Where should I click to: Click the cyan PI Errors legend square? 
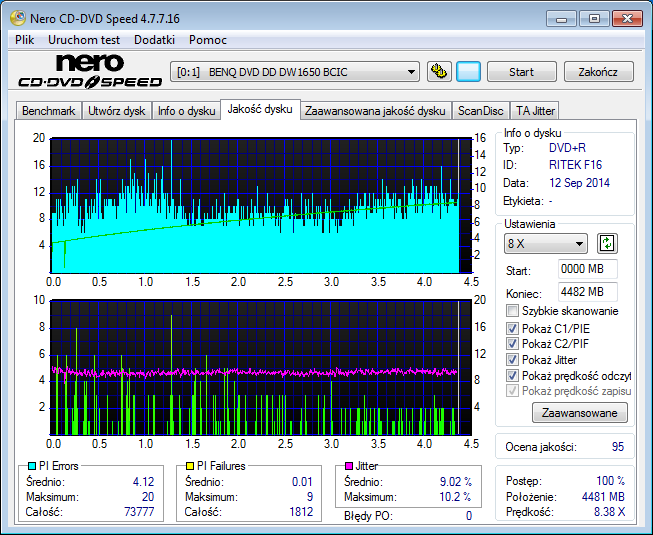click(x=32, y=466)
